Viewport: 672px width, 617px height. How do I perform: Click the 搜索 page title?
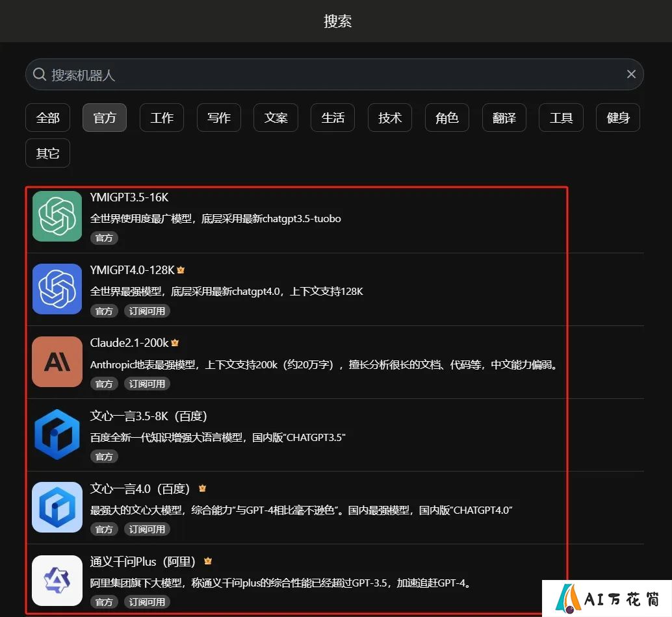click(x=337, y=21)
